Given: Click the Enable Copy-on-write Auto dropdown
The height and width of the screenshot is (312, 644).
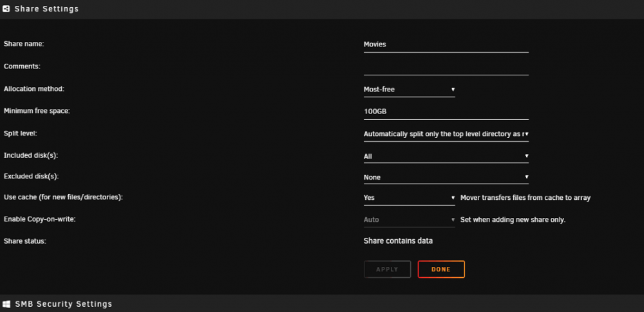Looking at the screenshot, I should pos(409,220).
